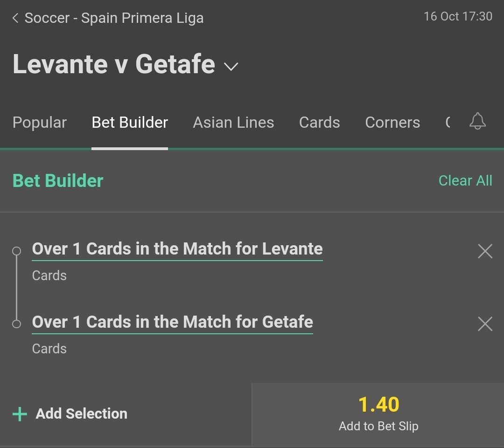The image size is (504, 448).
Task: Switch to the Popular tab
Action: pyautogui.click(x=40, y=123)
